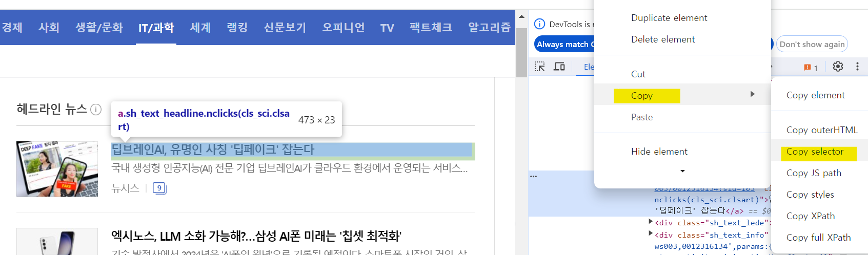Open the 랭킹 tab
This screenshot has width=868, height=255.
237,28
